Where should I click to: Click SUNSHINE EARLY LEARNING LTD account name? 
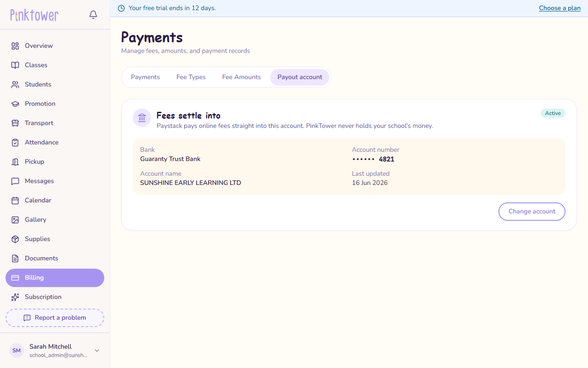coord(191,183)
